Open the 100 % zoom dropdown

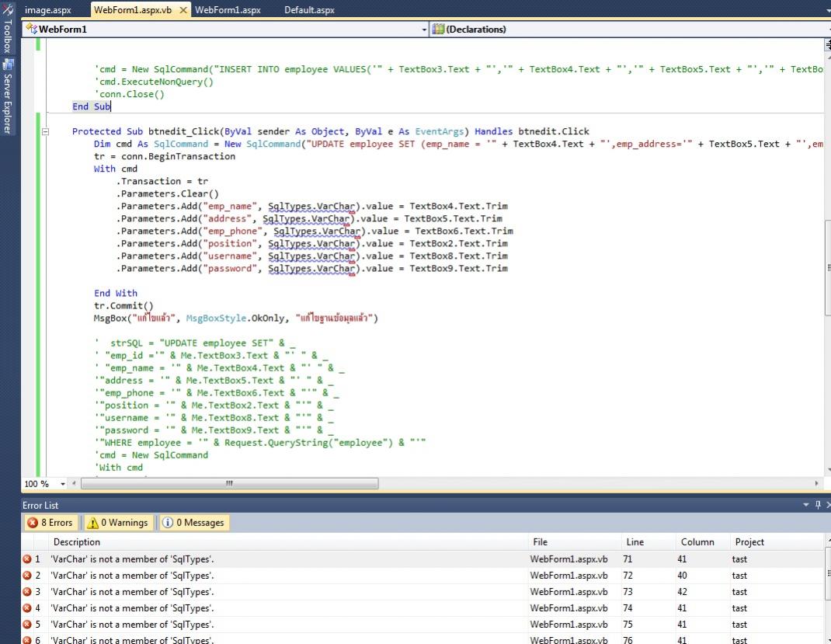(63, 484)
